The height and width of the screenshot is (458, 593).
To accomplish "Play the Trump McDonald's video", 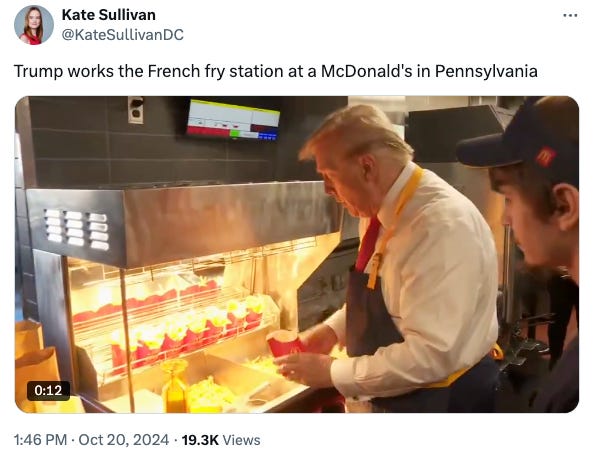I will (x=297, y=254).
